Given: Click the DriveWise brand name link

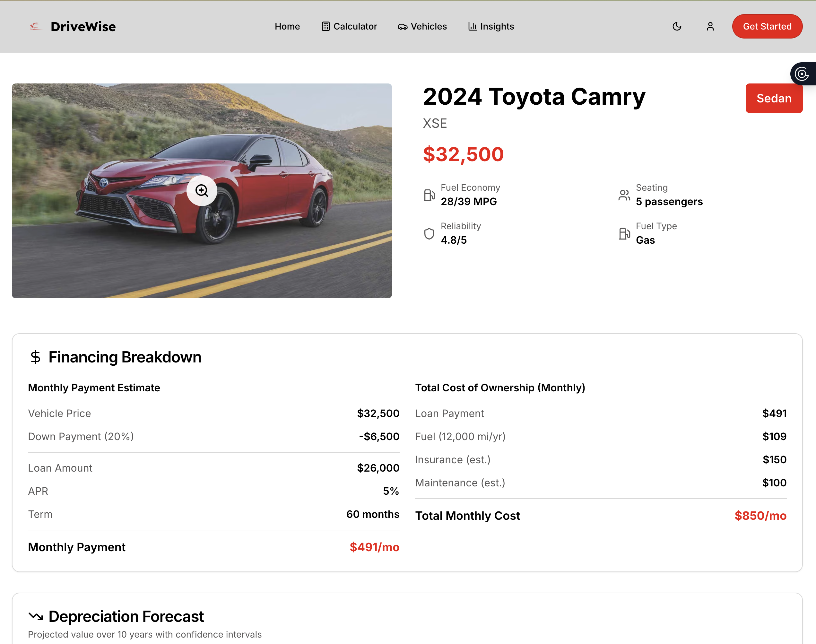Looking at the screenshot, I should coord(83,26).
